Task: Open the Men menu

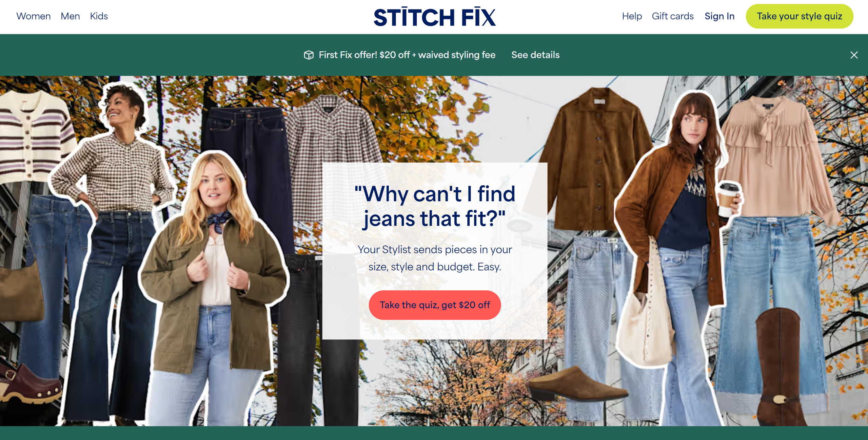Action: (70, 16)
